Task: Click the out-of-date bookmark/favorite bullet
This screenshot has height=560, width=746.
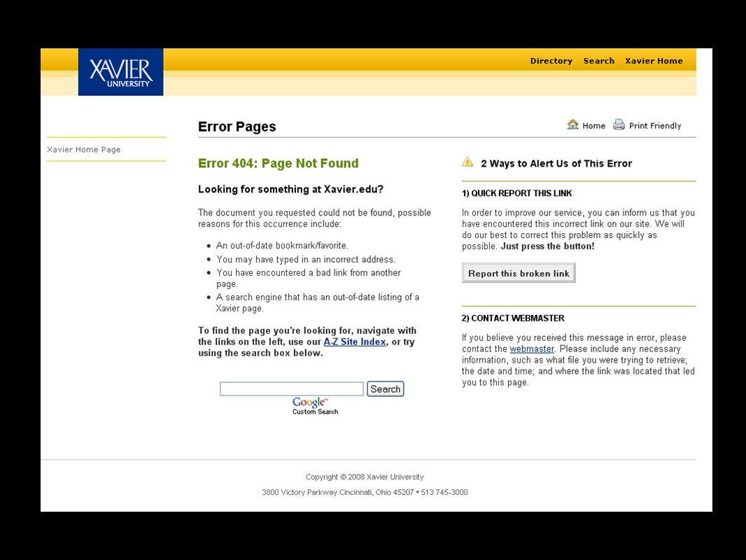Action: click(282, 246)
